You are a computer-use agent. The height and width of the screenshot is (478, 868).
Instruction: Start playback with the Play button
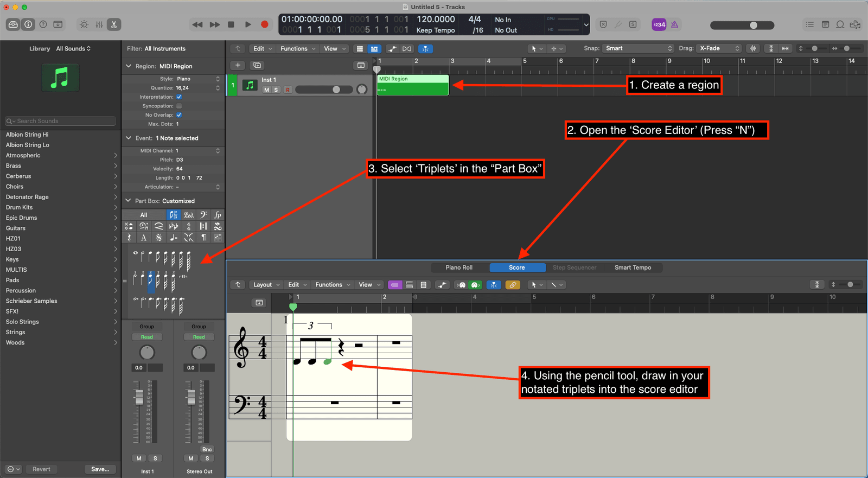(x=248, y=24)
